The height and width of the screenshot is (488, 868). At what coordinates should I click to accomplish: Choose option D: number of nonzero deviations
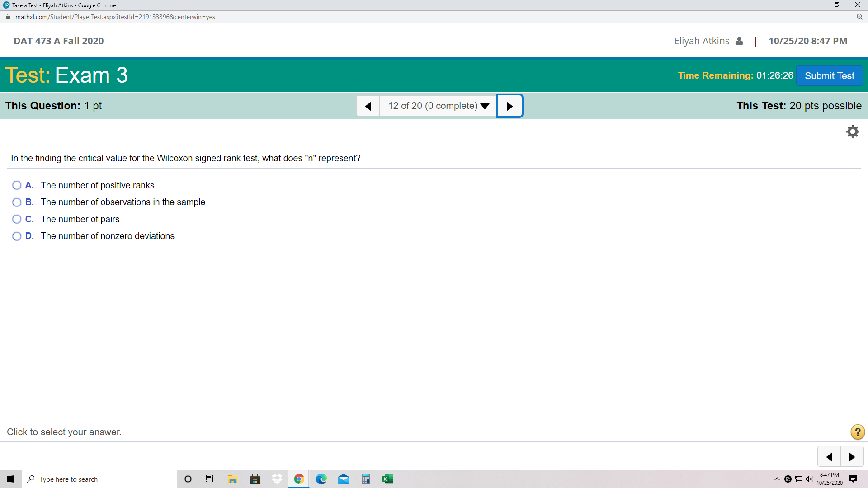(17, 236)
